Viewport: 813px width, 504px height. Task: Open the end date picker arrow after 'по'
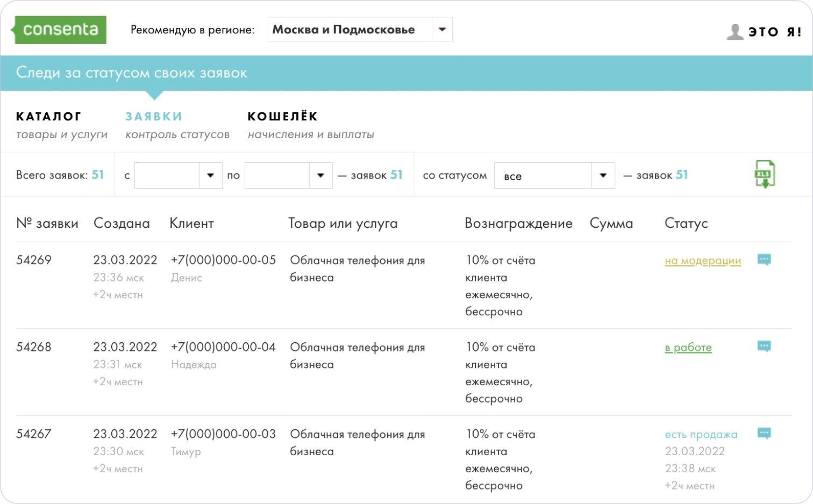tap(320, 175)
